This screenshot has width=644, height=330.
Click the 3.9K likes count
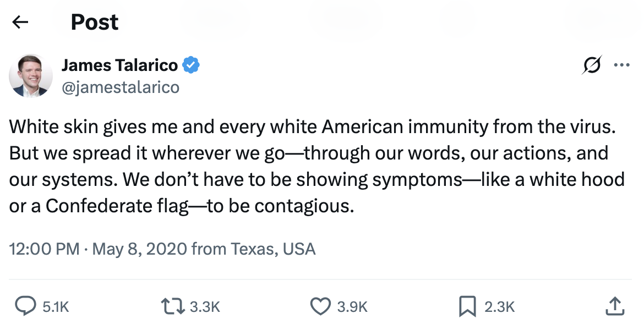click(x=352, y=307)
